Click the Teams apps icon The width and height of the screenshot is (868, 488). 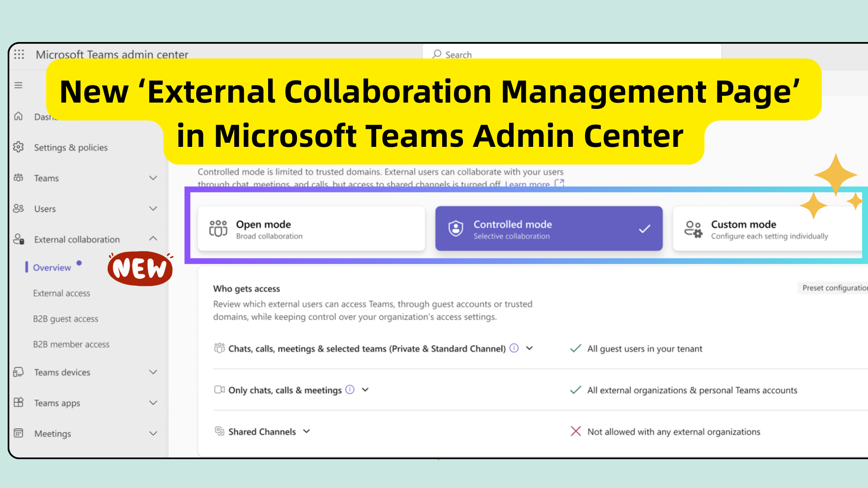(x=19, y=402)
